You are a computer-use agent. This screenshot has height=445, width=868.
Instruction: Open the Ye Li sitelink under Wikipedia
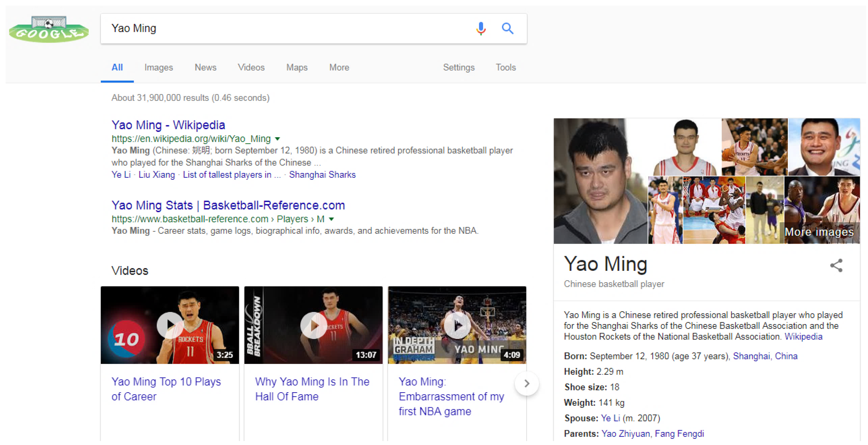121,175
